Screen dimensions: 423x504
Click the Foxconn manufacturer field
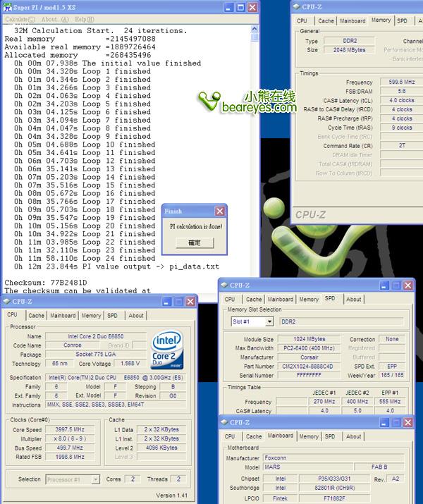[333, 457]
